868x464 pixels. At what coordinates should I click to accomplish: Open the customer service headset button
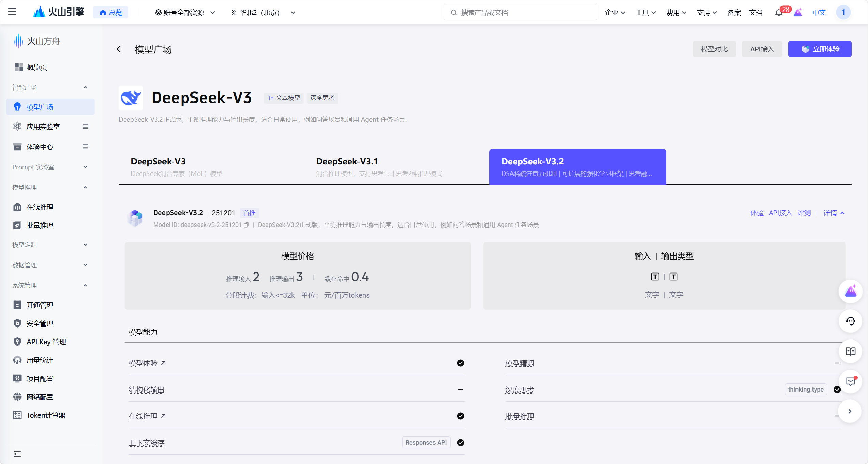[850, 321]
